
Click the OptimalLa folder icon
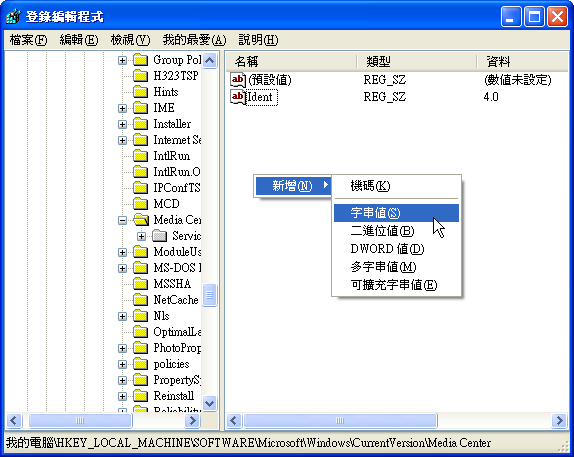[141, 332]
